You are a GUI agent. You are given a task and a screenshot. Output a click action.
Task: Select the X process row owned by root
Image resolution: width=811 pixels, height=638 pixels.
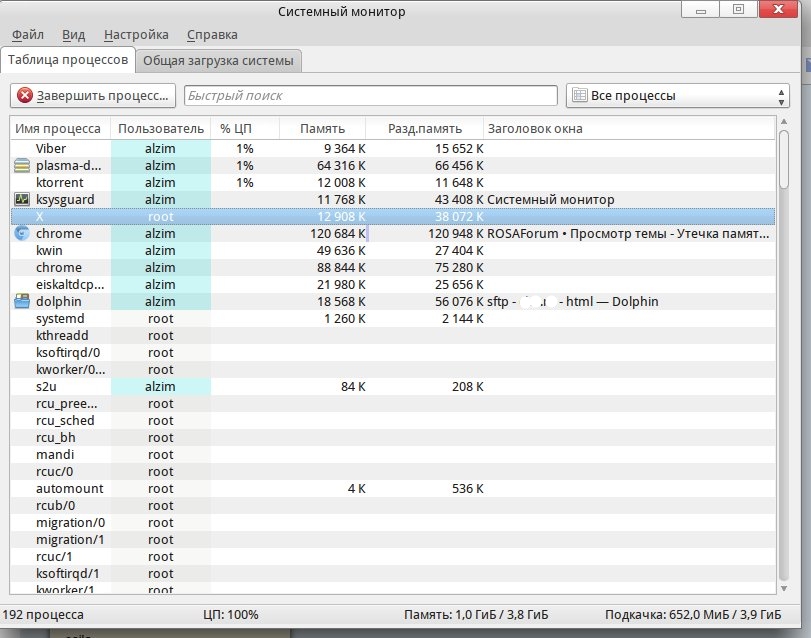pyautogui.click(x=300, y=217)
